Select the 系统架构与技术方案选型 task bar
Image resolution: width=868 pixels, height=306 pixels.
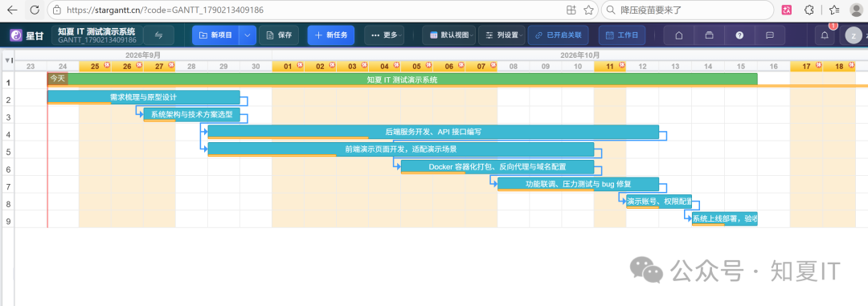point(192,115)
